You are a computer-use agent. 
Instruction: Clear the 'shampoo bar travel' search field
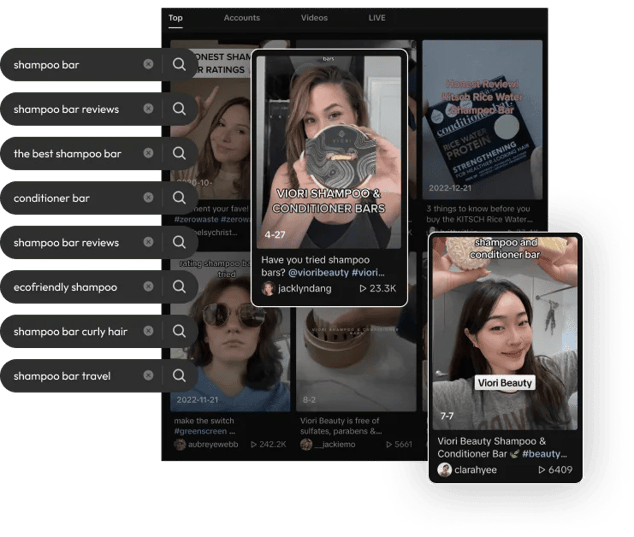click(x=148, y=375)
